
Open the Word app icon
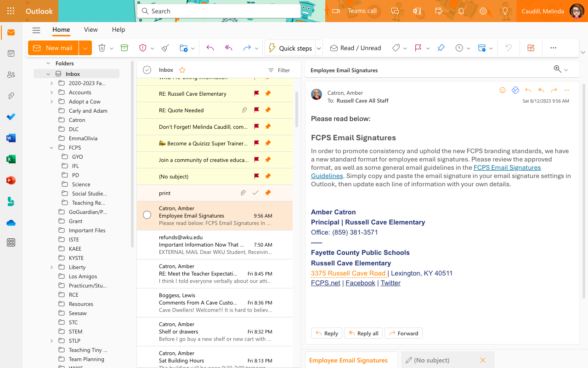[x=11, y=138]
